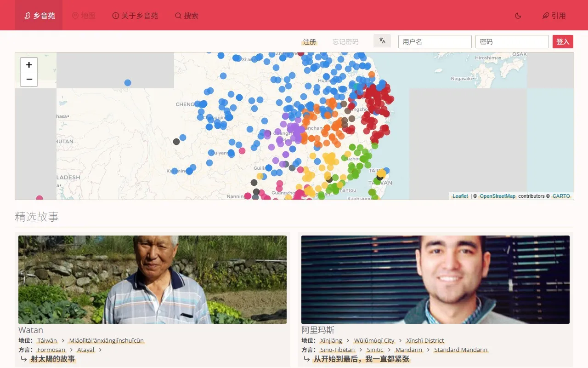Image resolution: width=588 pixels, height=368 pixels.
Task: Focus the 密码 password field
Action: (x=512, y=42)
